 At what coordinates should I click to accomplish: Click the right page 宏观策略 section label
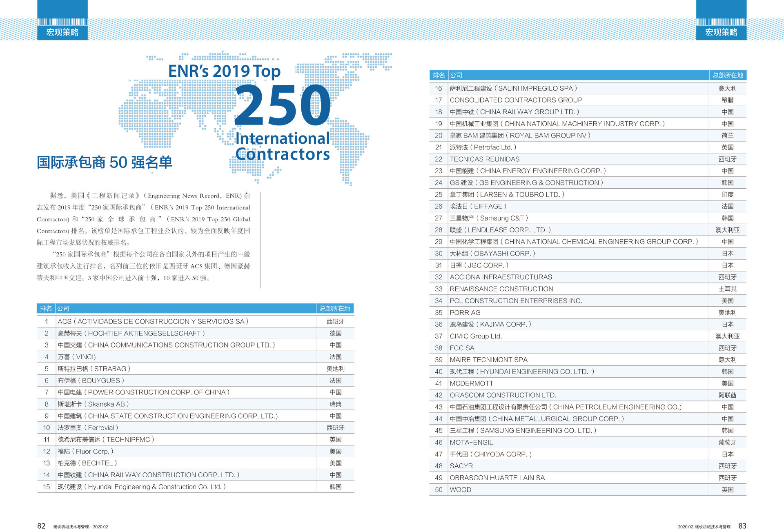(x=721, y=32)
